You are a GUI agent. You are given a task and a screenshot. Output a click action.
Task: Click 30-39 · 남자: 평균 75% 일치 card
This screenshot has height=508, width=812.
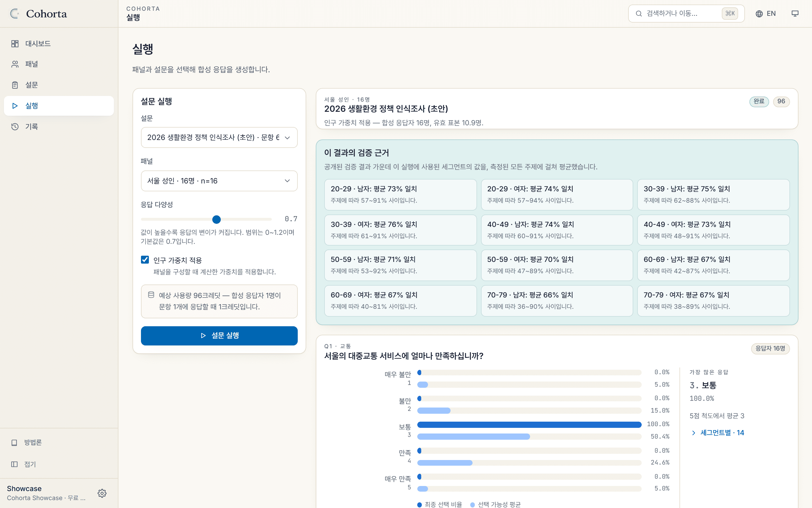tap(713, 194)
